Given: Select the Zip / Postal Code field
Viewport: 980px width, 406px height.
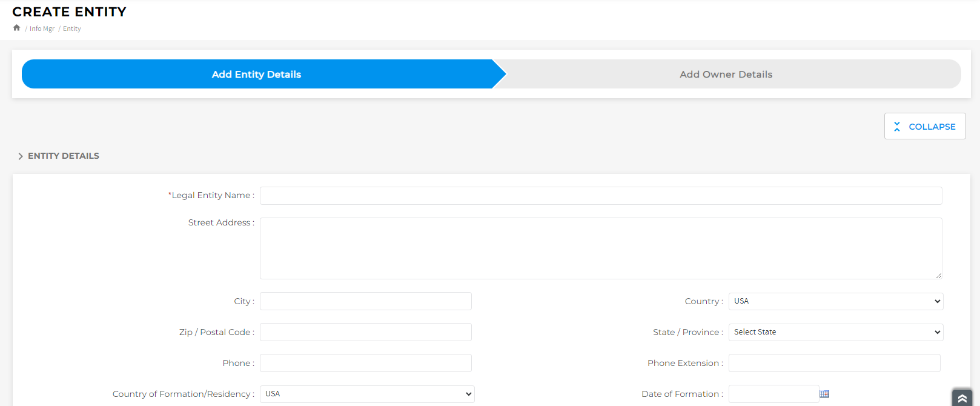Looking at the screenshot, I should (365, 332).
